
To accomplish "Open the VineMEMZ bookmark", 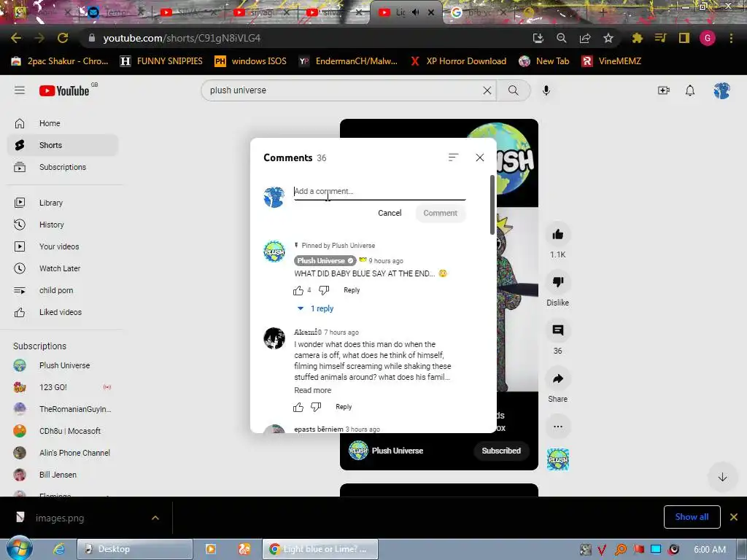I will pos(612,61).
